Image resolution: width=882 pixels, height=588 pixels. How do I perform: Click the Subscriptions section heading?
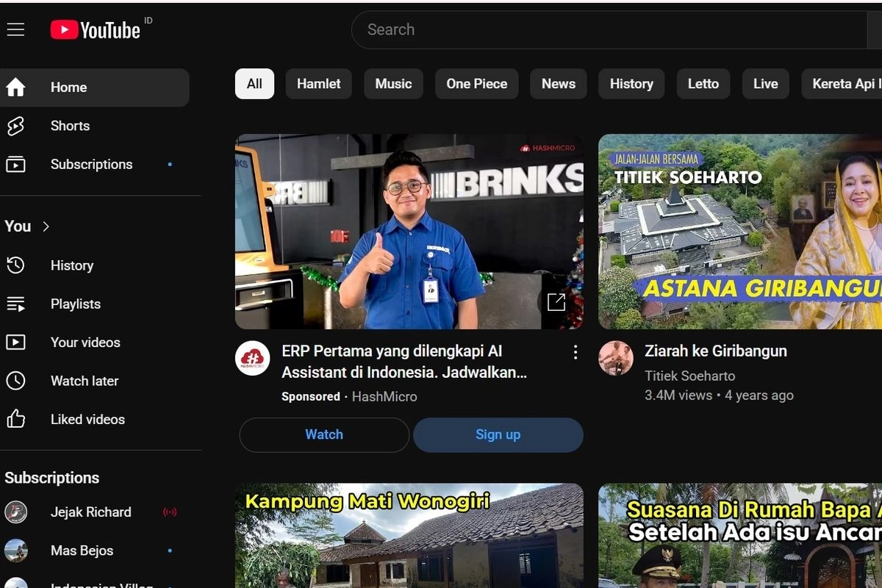pyautogui.click(x=51, y=478)
